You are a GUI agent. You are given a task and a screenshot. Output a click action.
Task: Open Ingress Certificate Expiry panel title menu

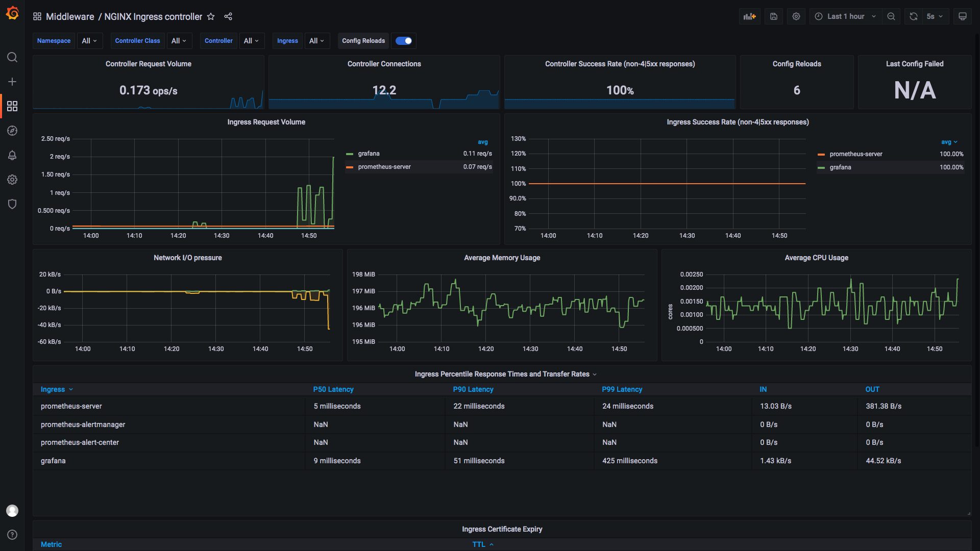(x=502, y=529)
